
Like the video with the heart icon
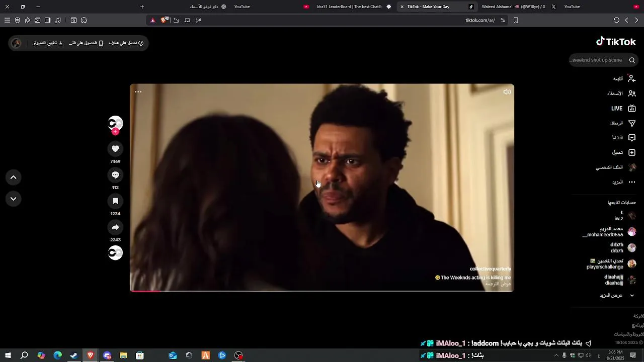coord(115,149)
